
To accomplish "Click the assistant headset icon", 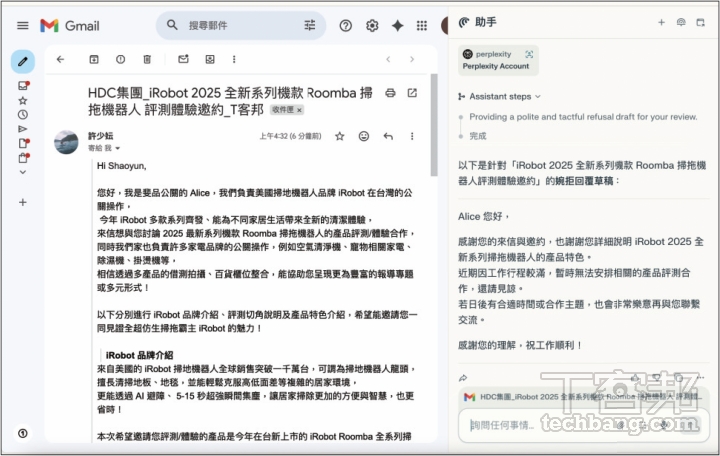I will tap(681, 22).
